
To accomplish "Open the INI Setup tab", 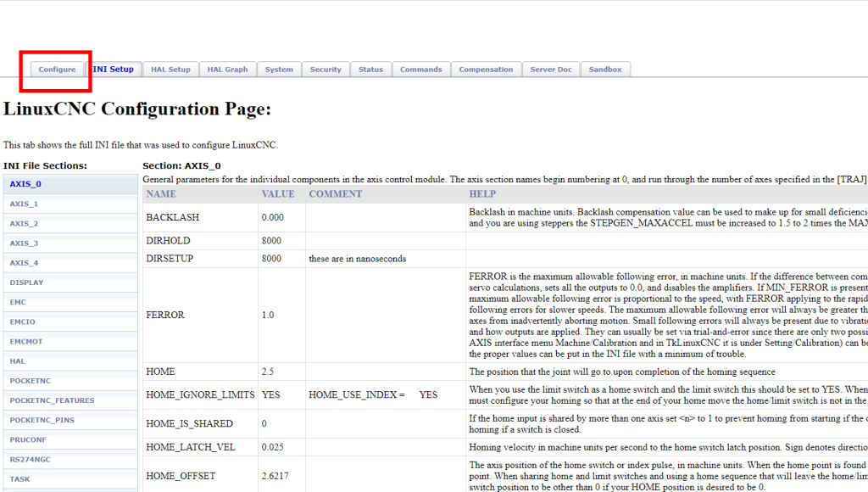I will (x=114, y=70).
